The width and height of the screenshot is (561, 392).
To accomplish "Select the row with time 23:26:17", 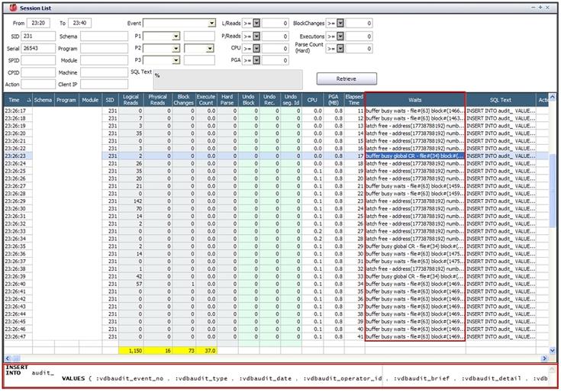I will tap(276, 111).
